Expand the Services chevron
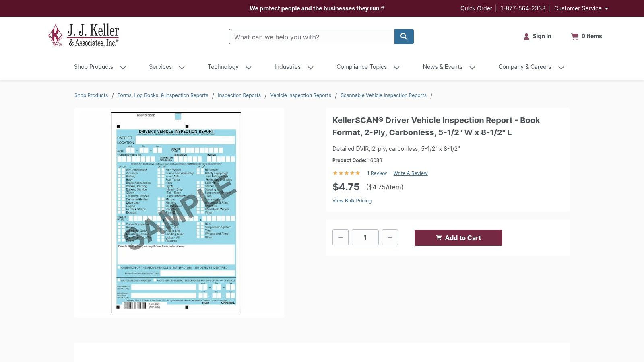The height and width of the screenshot is (362, 644). pos(182,68)
